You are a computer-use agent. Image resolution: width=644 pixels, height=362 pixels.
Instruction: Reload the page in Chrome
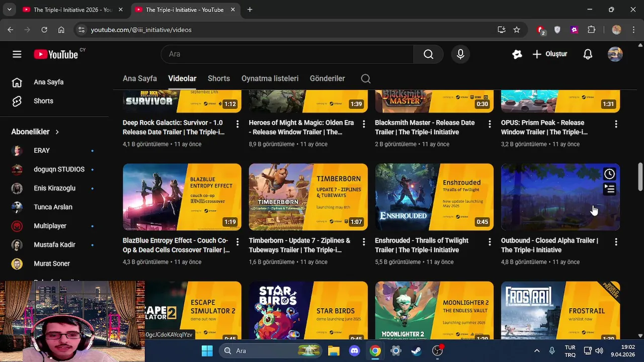click(44, 30)
